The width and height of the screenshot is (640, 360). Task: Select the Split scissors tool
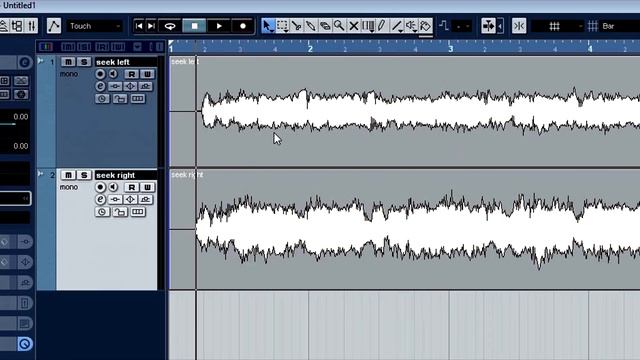pos(297,26)
